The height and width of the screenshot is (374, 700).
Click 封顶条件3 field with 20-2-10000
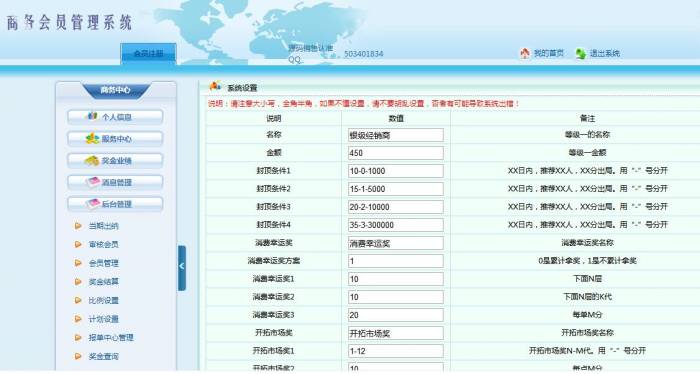point(396,207)
